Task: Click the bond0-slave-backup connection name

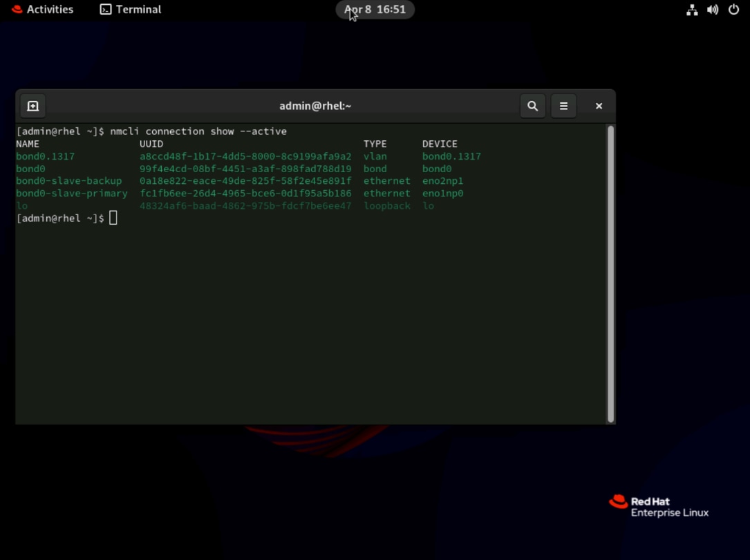Action: 69,180
